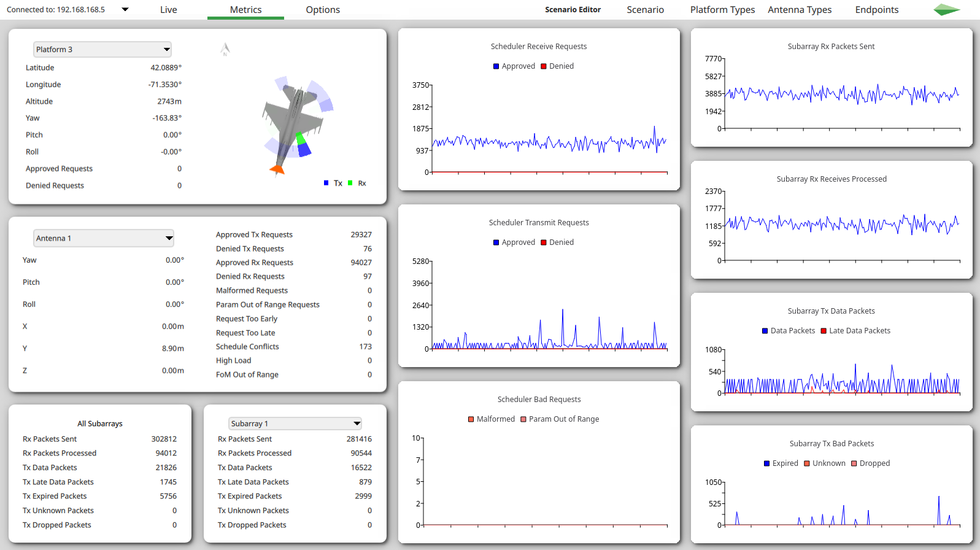Click the north compass arrow icon
This screenshot has width=980, height=550.
tap(225, 49)
